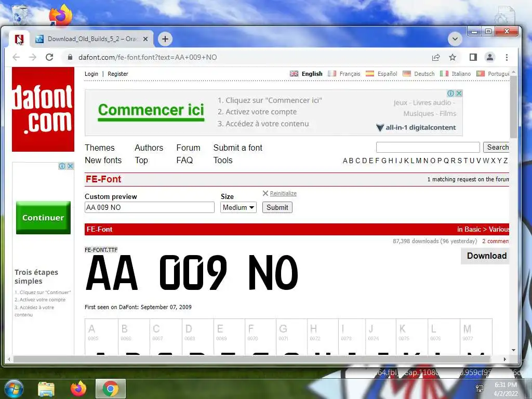
Task: Click the FE-Font title in red bar
Action: pyautogui.click(x=99, y=229)
